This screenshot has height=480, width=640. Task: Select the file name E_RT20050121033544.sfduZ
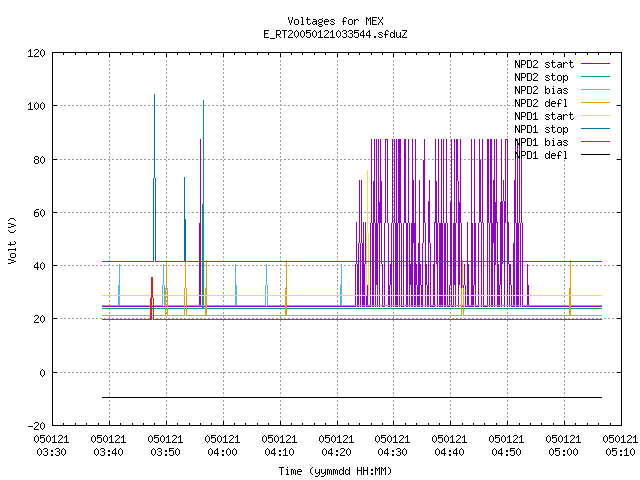(x=335, y=34)
